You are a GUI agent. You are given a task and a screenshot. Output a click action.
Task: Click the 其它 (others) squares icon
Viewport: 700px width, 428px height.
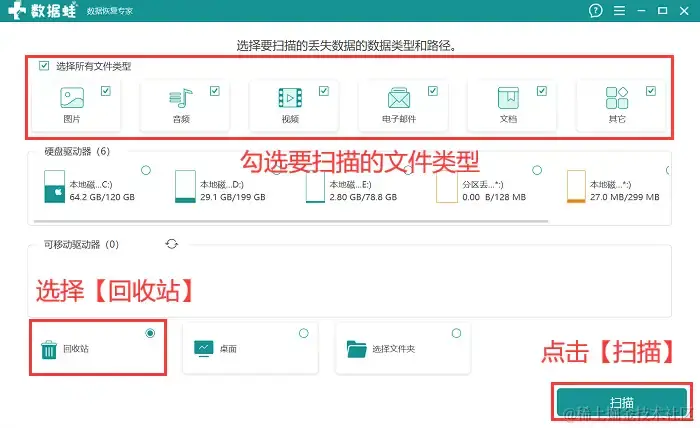point(617,98)
